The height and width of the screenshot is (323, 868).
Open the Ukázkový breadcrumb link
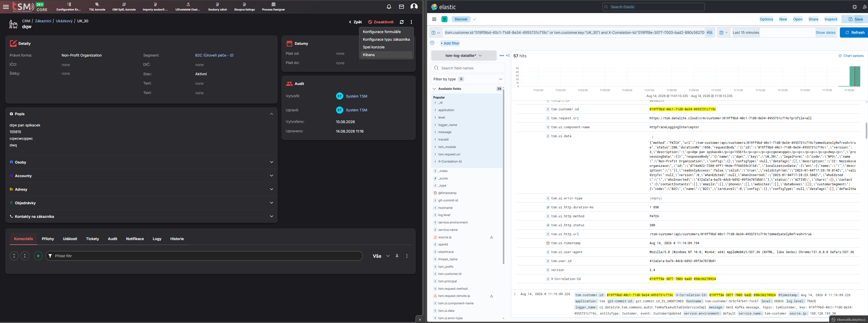[64, 21]
